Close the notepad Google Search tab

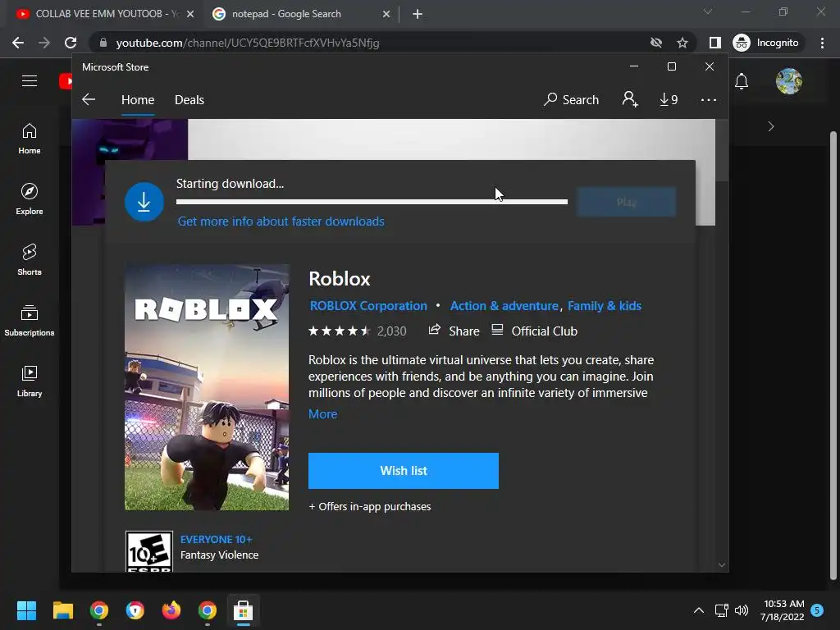coord(386,14)
